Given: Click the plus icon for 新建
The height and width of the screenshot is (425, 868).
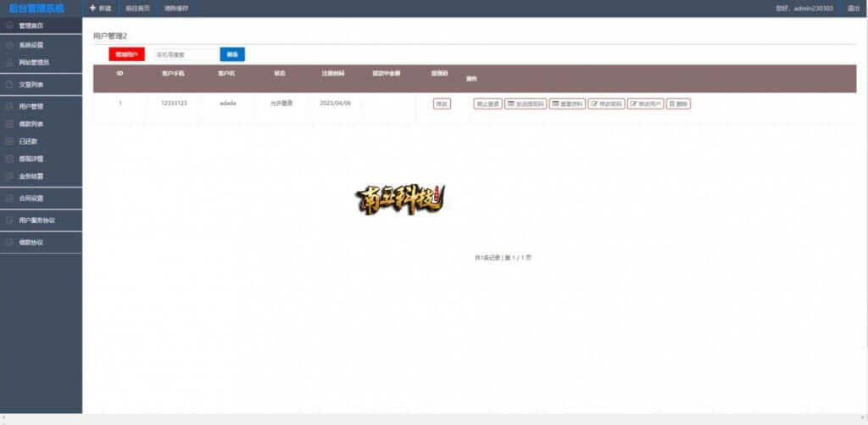Looking at the screenshot, I should [92, 8].
